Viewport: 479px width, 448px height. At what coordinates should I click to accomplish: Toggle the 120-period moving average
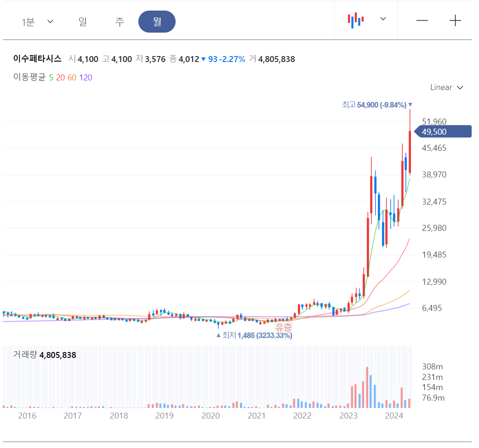[x=86, y=78]
